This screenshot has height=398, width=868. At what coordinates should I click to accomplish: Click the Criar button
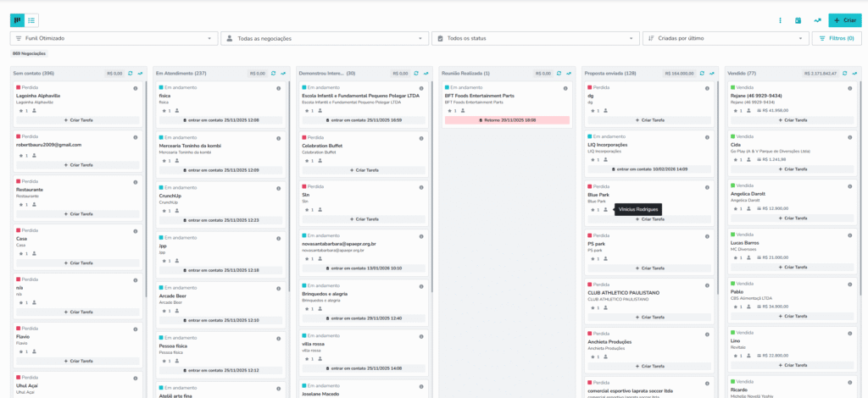click(844, 19)
